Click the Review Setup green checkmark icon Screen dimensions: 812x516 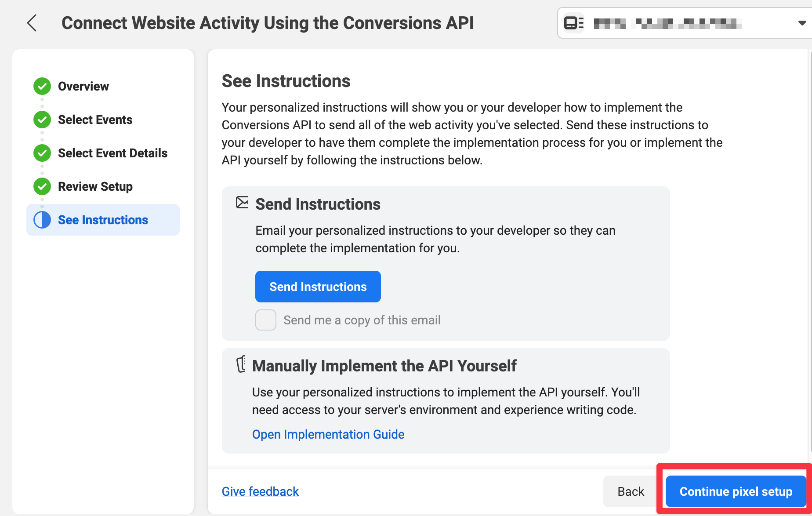42,186
